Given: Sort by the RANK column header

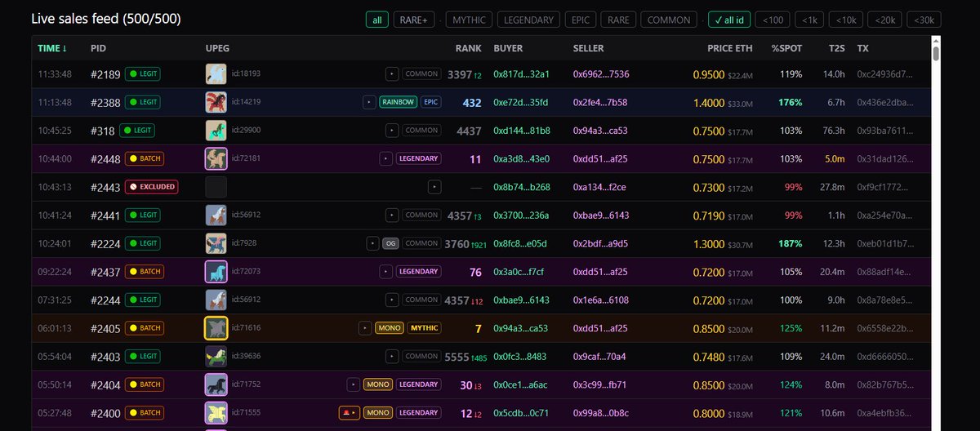Looking at the screenshot, I should pos(469,48).
